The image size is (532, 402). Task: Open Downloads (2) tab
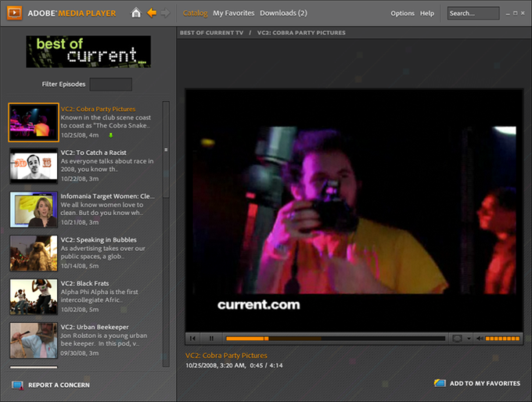[283, 13]
